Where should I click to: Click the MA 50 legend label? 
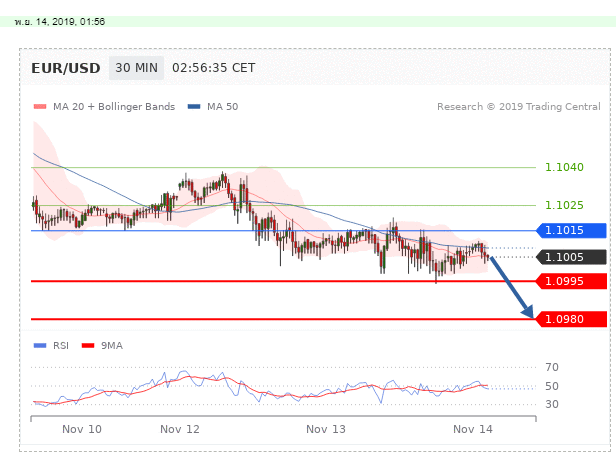(223, 107)
